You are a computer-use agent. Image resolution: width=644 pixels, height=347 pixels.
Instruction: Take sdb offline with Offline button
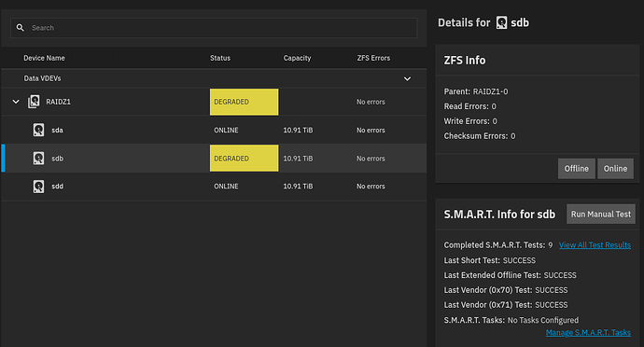click(x=576, y=168)
